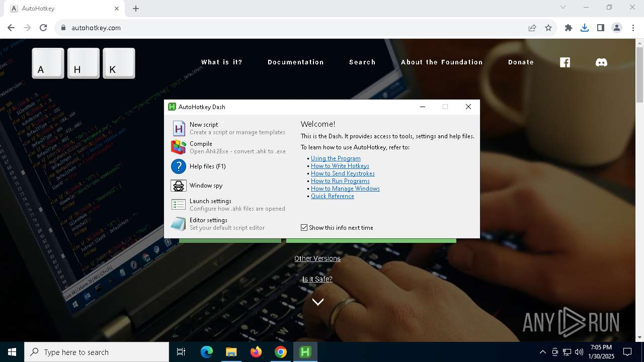
Task: Select the AutoHotkey browser tab
Action: click(63, 9)
